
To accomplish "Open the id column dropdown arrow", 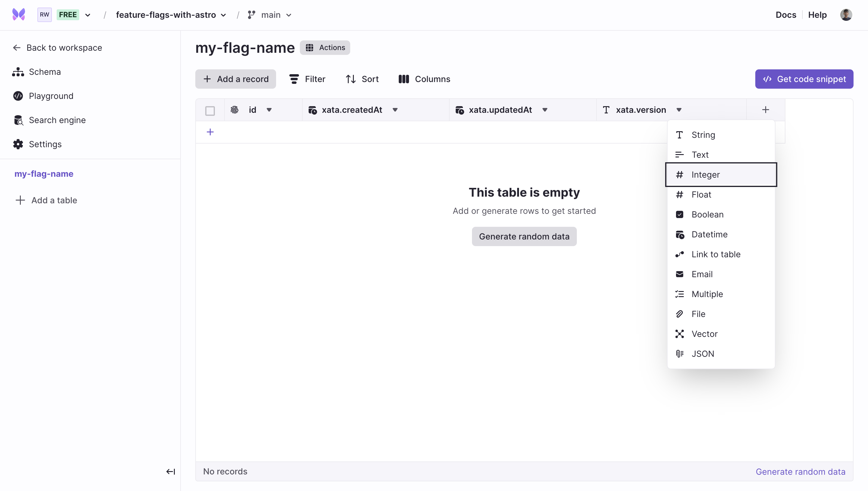I will point(269,109).
